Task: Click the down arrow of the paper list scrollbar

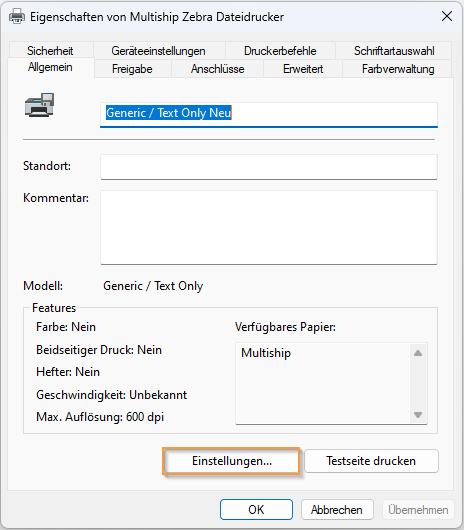Action: (x=418, y=415)
